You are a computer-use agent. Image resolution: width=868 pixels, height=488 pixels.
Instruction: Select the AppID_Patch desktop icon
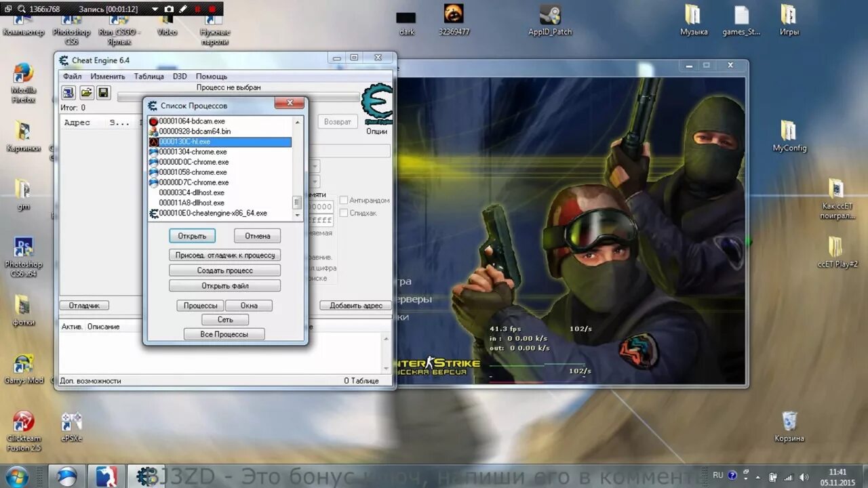coord(550,20)
